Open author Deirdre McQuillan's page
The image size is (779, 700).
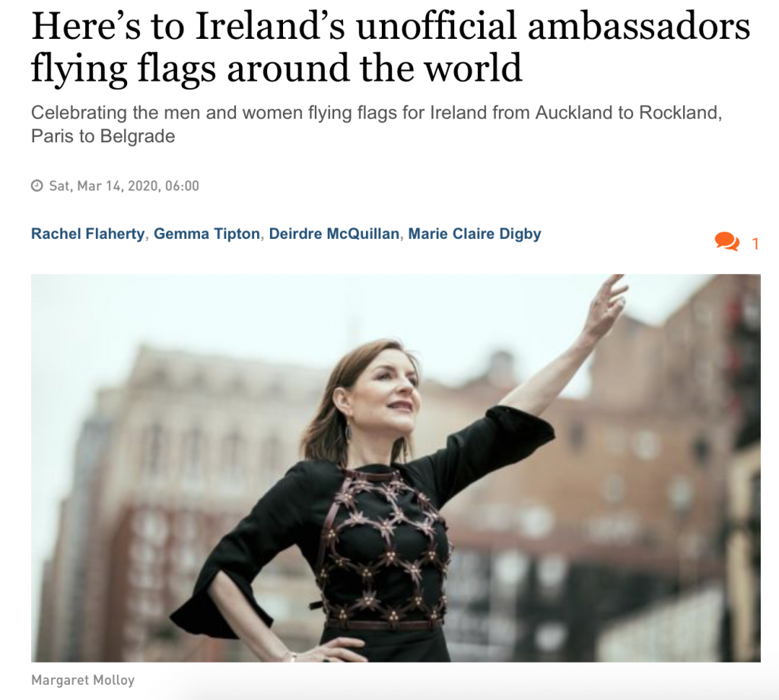point(334,234)
